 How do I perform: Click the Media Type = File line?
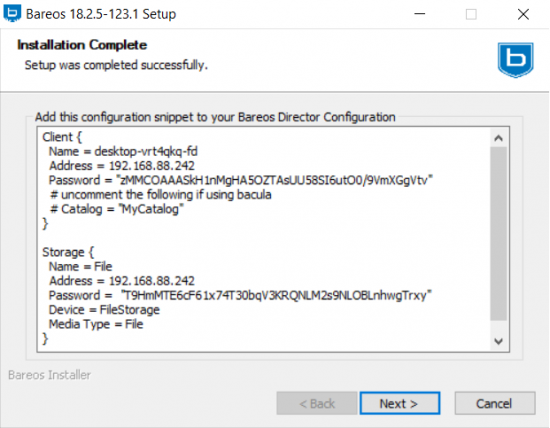coord(96,324)
